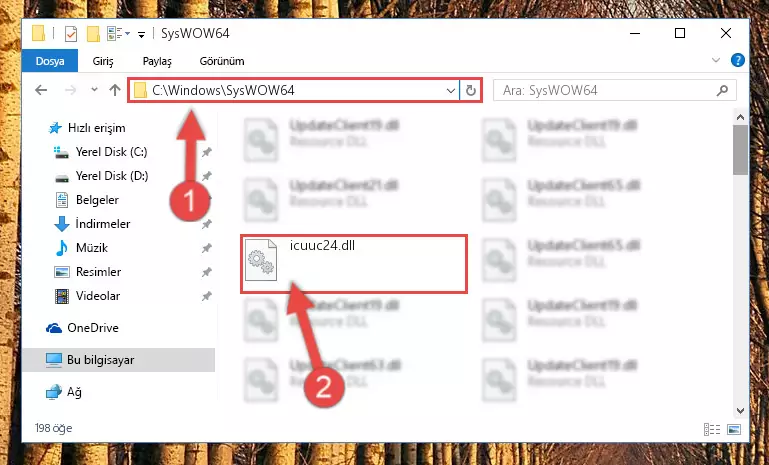Open the Help question mark icon

click(x=737, y=60)
